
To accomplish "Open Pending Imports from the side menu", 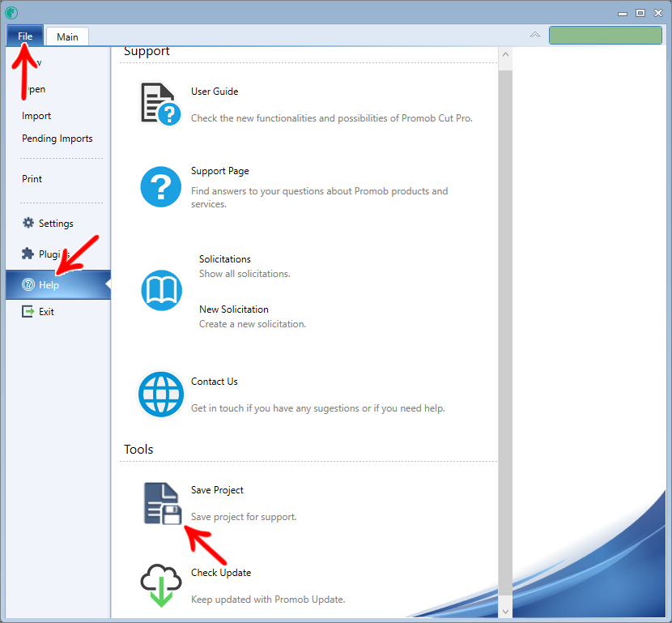I will [x=57, y=139].
